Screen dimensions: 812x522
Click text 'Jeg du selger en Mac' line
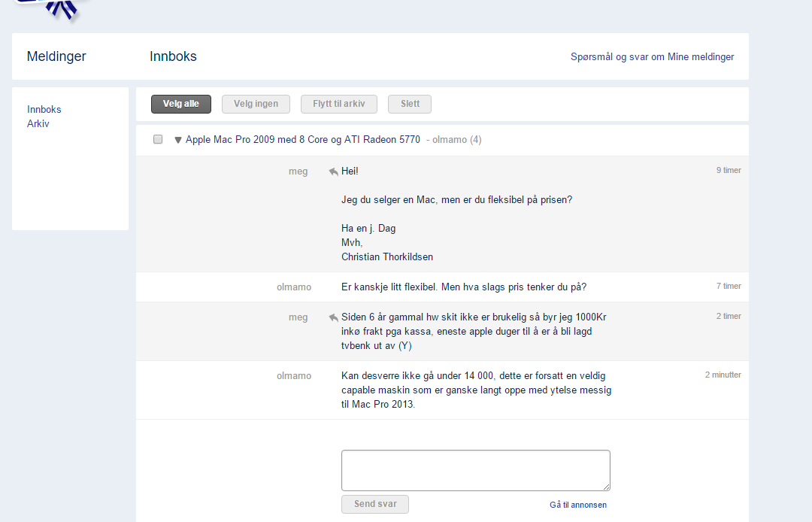click(457, 200)
